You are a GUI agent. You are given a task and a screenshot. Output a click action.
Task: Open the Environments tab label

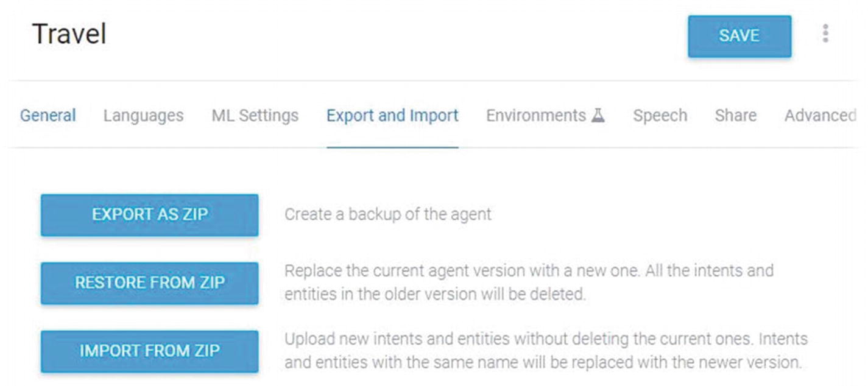(x=536, y=115)
